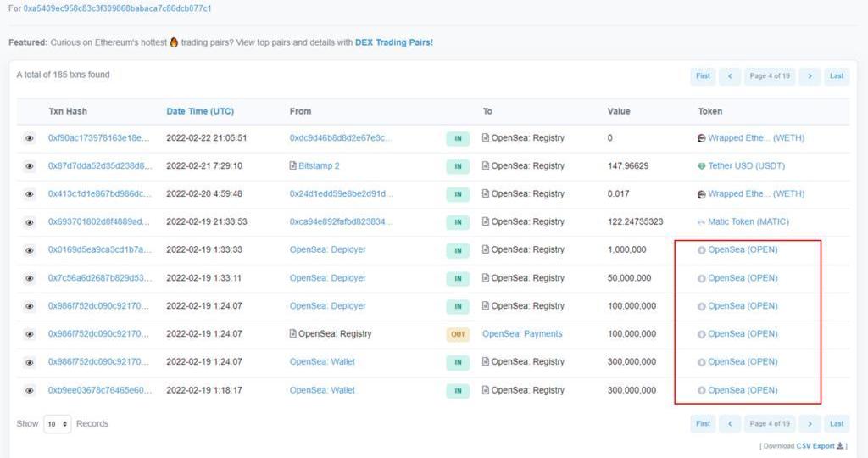Screen dimensions: 868x458
Task: Open DEX Trading Pairs link
Action: pyautogui.click(x=393, y=42)
